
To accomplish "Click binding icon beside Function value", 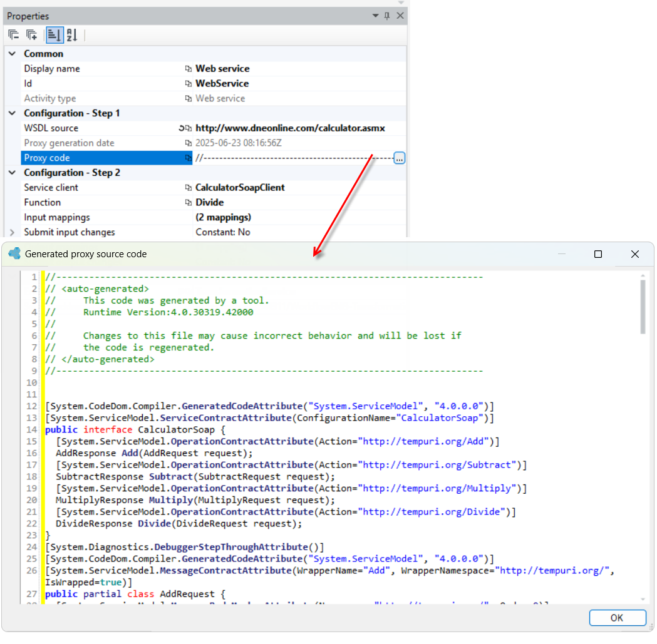I will point(188,203).
